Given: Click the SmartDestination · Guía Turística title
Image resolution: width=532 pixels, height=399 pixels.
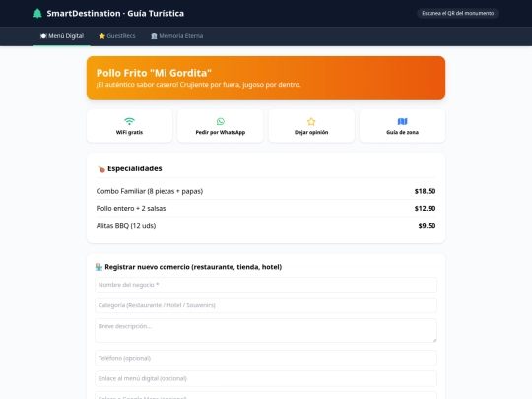Looking at the screenshot, I should tap(115, 13).
